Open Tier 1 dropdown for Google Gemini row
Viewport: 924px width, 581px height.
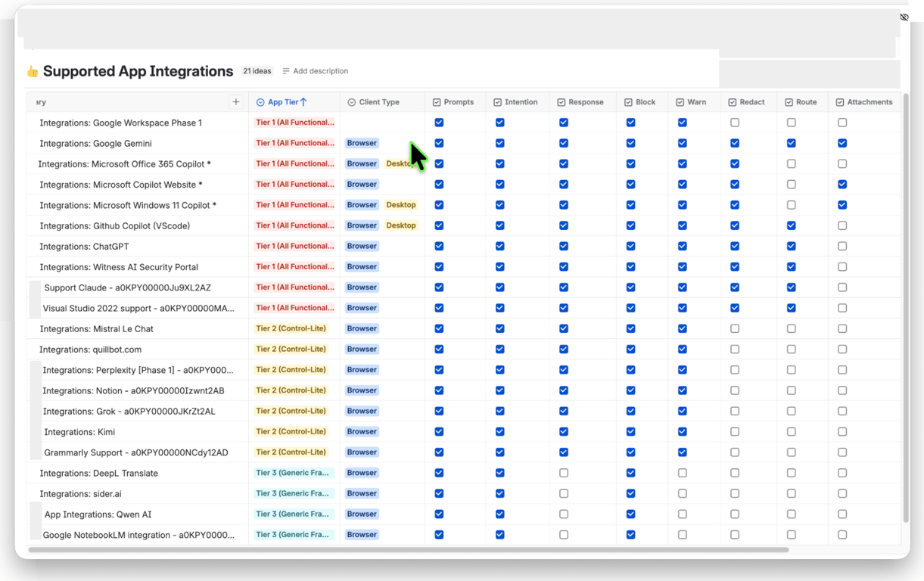pyautogui.click(x=294, y=143)
